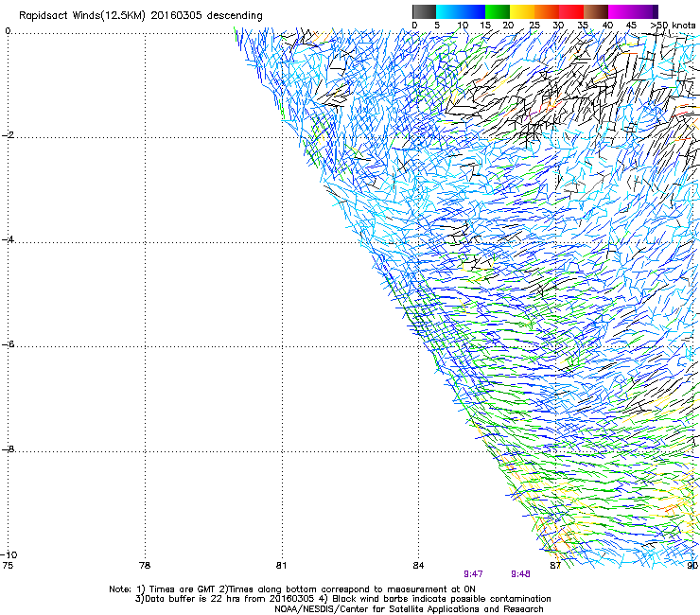Select the green 15-20 knots legend swatch
Screen dimensions: 700x615
498,11
